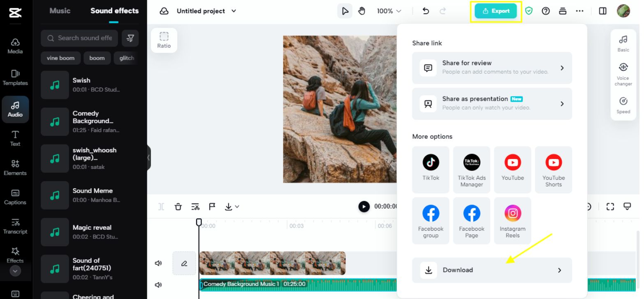The height and width of the screenshot is (299, 644).
Task: Open the user profile avatar
Action: click(x=623, y=11)
